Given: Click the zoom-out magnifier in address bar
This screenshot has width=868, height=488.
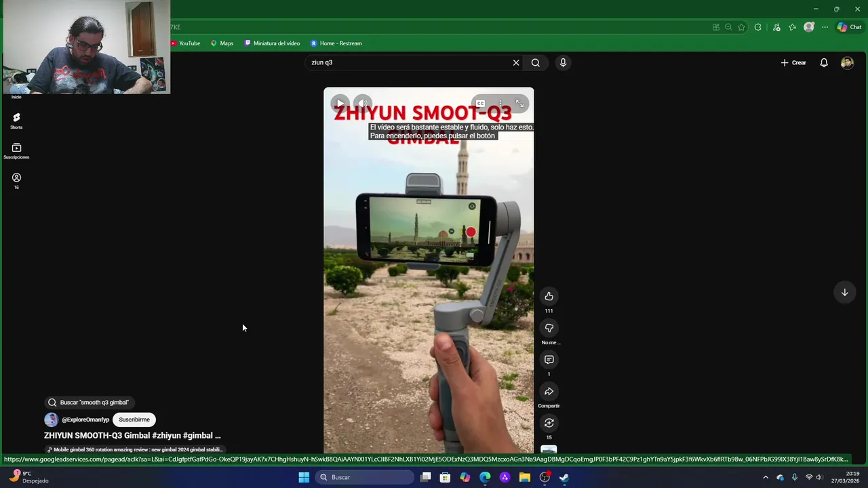Looking at the screenshot, I should point(728,27).
